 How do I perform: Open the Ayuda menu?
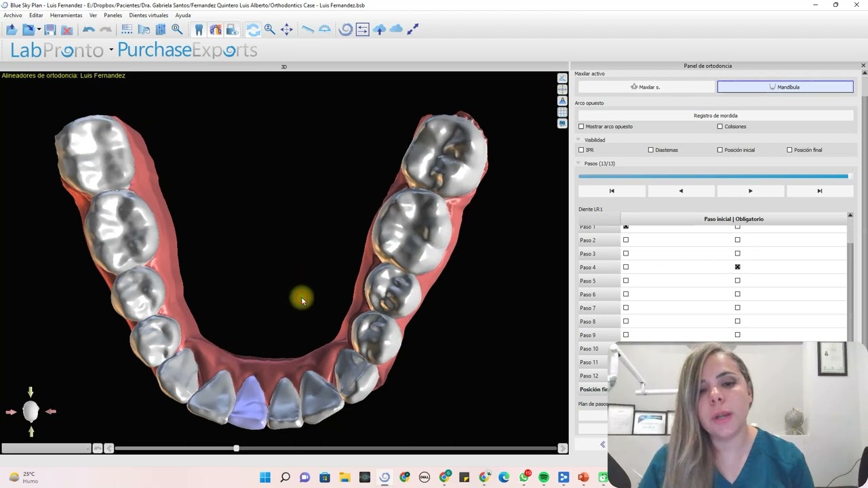[x=183, y=15]
